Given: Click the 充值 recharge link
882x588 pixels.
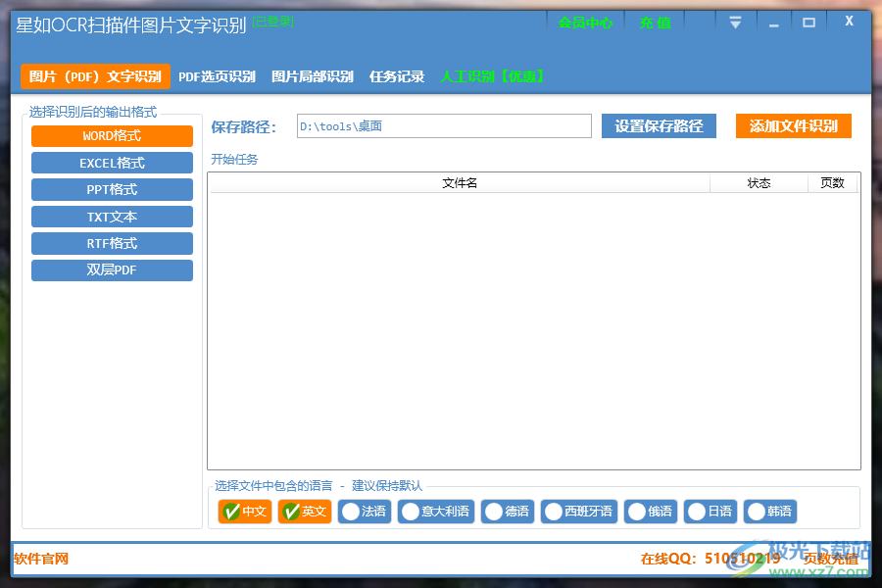Looking at the screenshot, I should click(x=655, y=21).
